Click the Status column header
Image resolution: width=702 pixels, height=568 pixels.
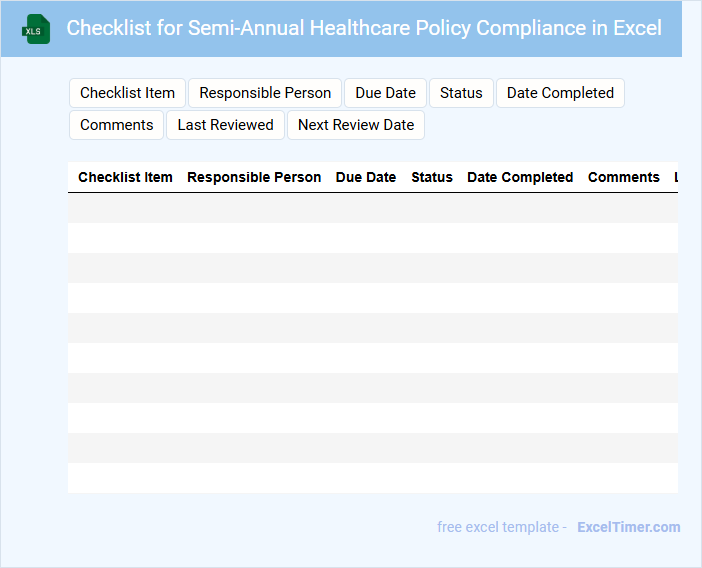(x=432, y=177)
